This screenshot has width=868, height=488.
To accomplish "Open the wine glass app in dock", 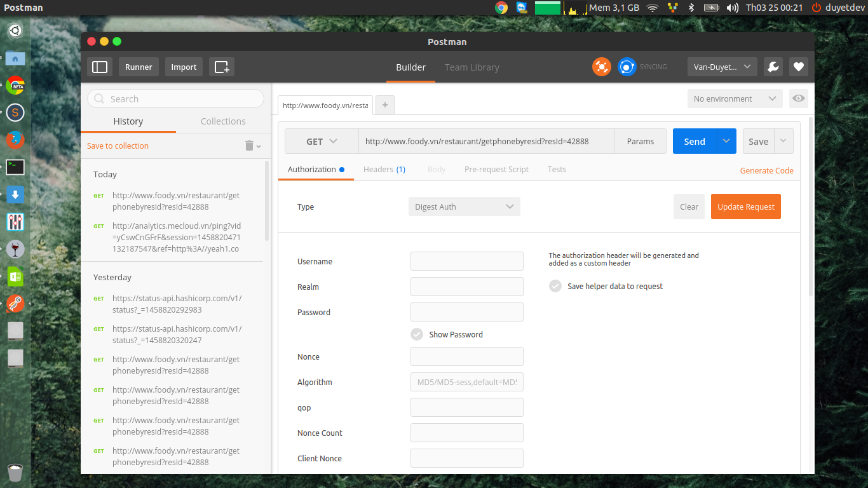I will (15, 249).
